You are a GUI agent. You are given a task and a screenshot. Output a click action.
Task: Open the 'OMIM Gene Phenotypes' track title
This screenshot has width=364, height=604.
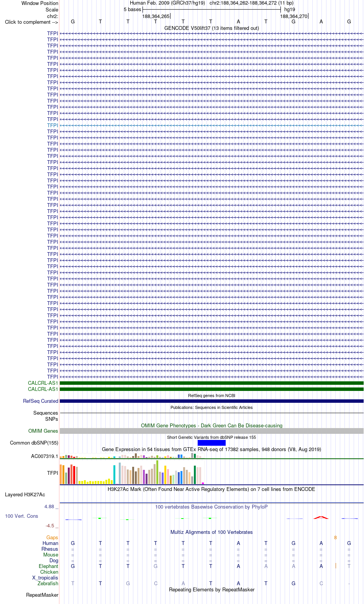point(212,425)
